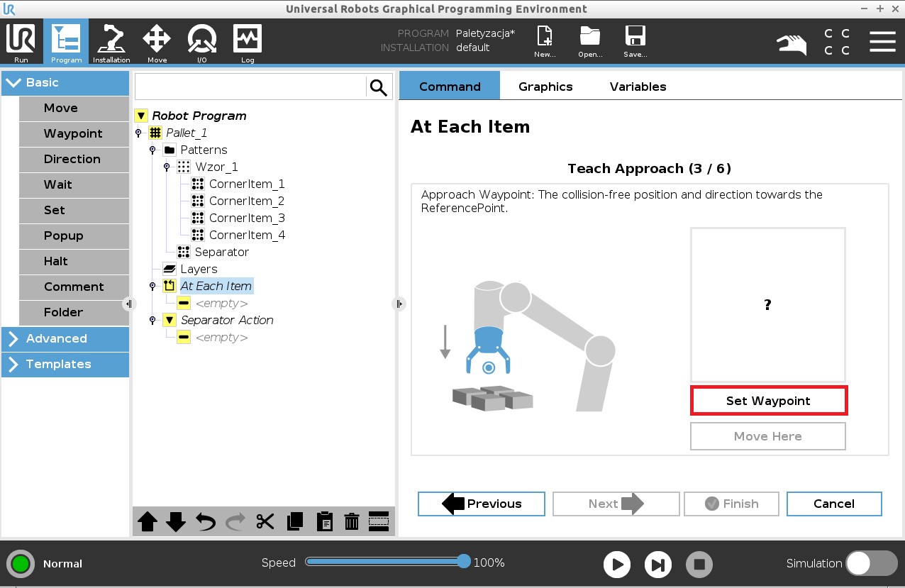Undo the last program change
The width and height of the screenshot is (905, 588).
click(x=206, y=522)
